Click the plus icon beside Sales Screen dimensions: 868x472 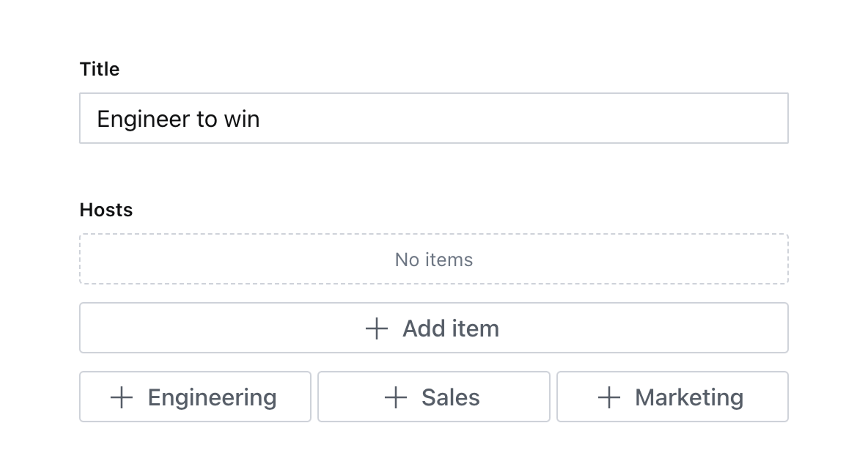[x=396, y=397]
